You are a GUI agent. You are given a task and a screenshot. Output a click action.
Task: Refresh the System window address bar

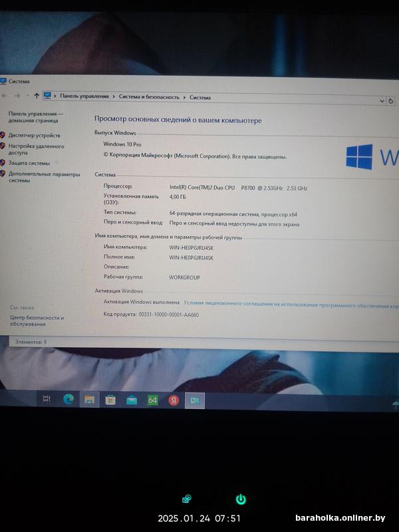390,101
